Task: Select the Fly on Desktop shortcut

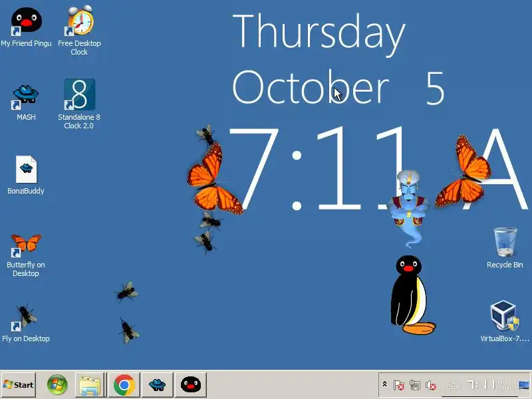Action: (26, 323)
